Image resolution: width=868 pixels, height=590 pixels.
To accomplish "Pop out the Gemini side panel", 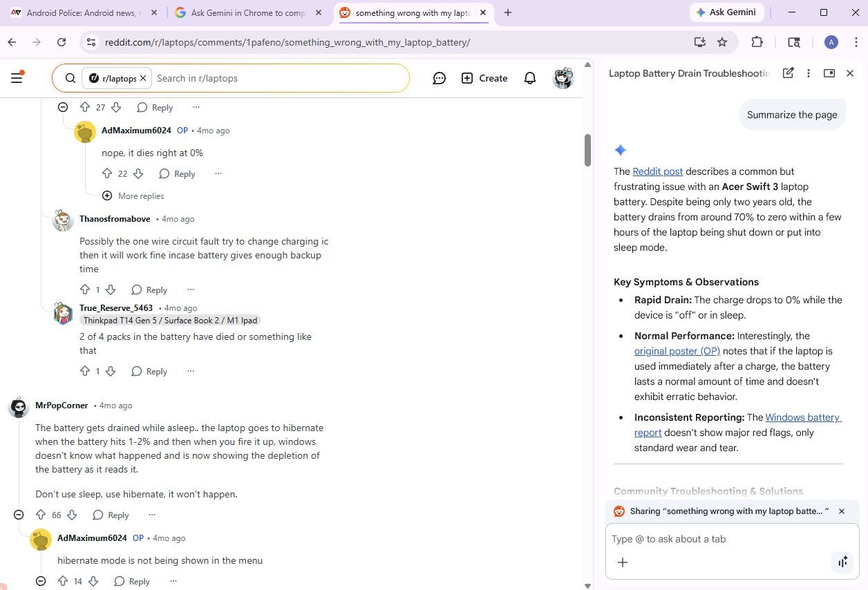I will coord(829,73).
